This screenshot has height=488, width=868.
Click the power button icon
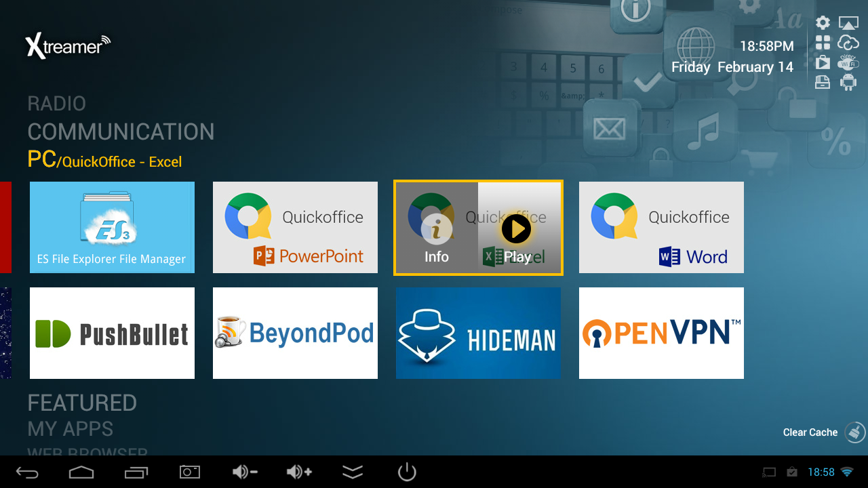tap(407, 472)
